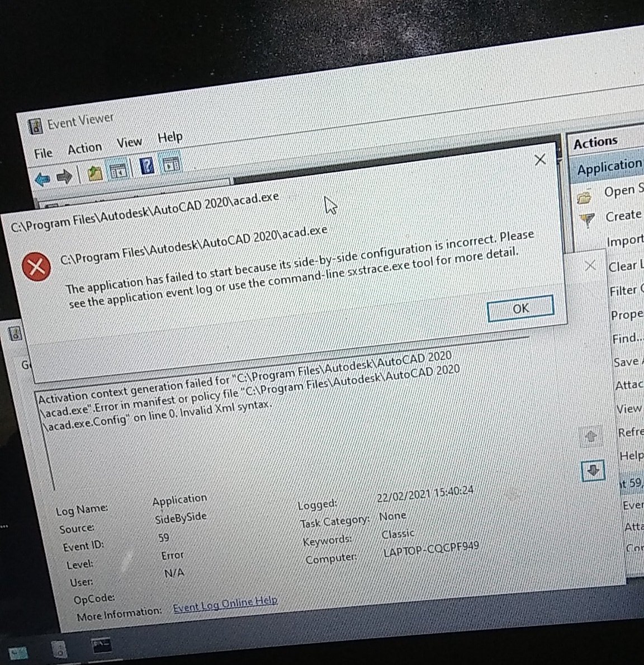This screenshot has height=665, width=644.
Task: Click Attach a Task To this Log
Action: 629,385
